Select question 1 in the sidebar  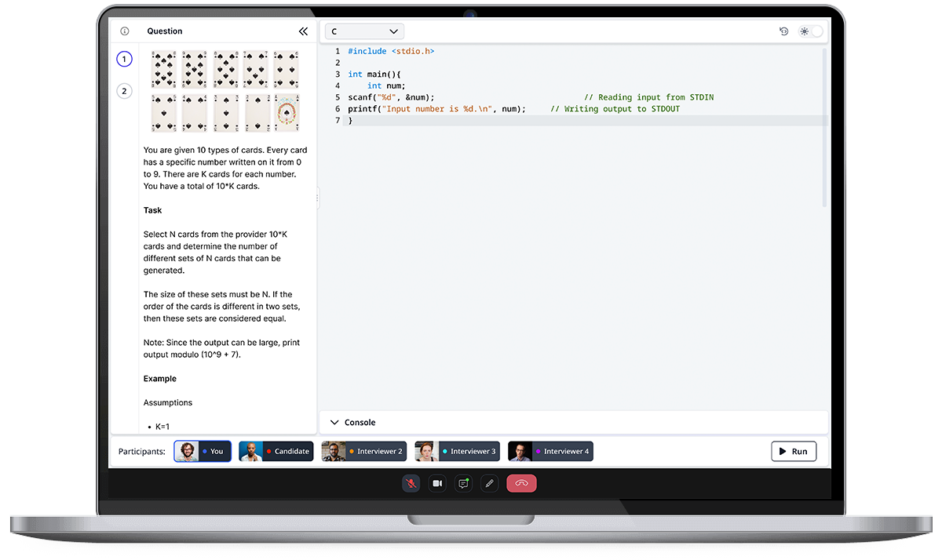(x=124, y=59)
